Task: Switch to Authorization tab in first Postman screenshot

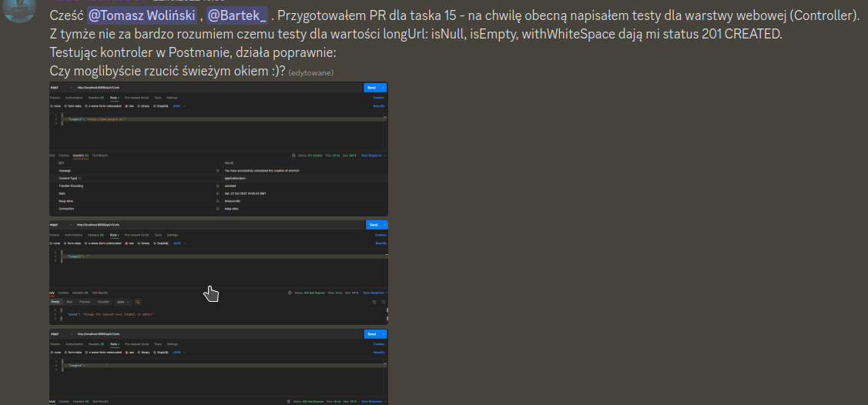Action: click(74, 98)
